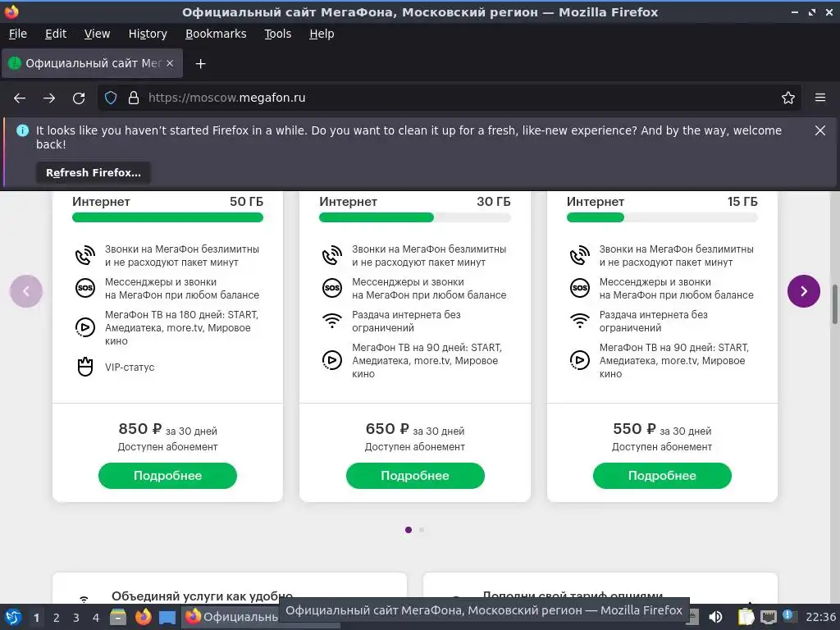Image resolution: width=840 pixels, height=630 pixels.
Task: Go forward to the next page
Action: tap(49, 98)
